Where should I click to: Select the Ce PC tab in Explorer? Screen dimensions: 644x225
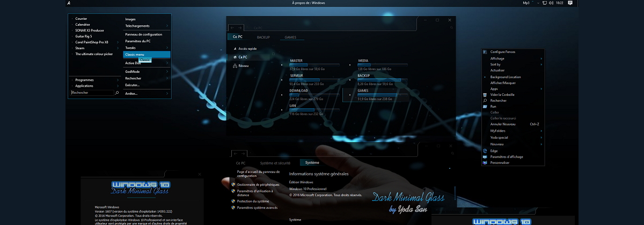237,37
